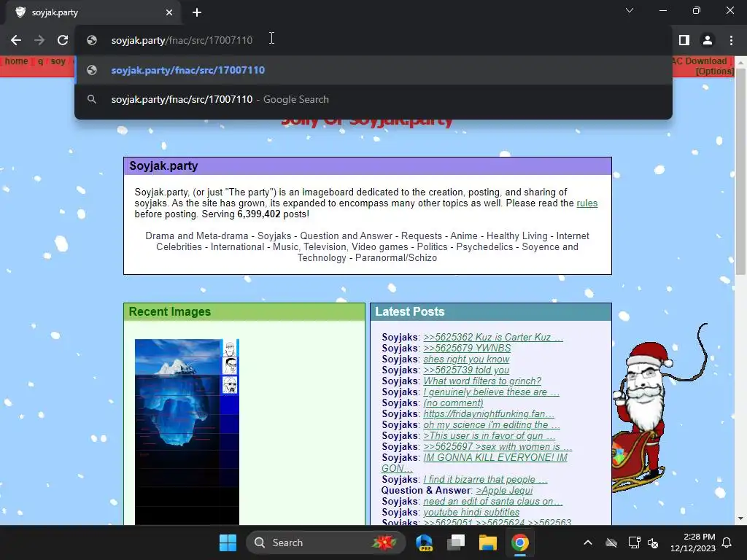Click the address bar URL text
Viewport: 747px width, 560px height.
pyautogui.click(x=182, y=41)
